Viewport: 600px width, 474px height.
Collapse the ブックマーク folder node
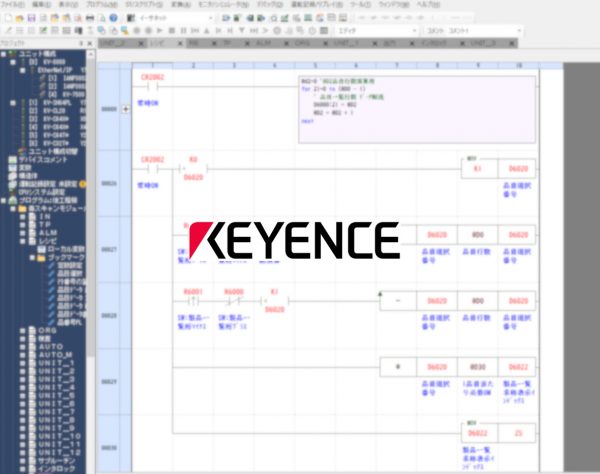(32, 257)
